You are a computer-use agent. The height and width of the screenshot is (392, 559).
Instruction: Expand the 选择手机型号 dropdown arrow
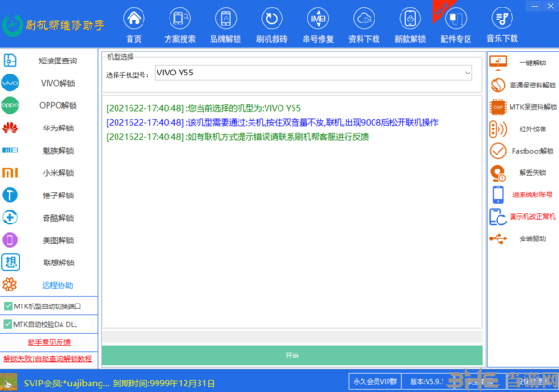tap(468, 73)
